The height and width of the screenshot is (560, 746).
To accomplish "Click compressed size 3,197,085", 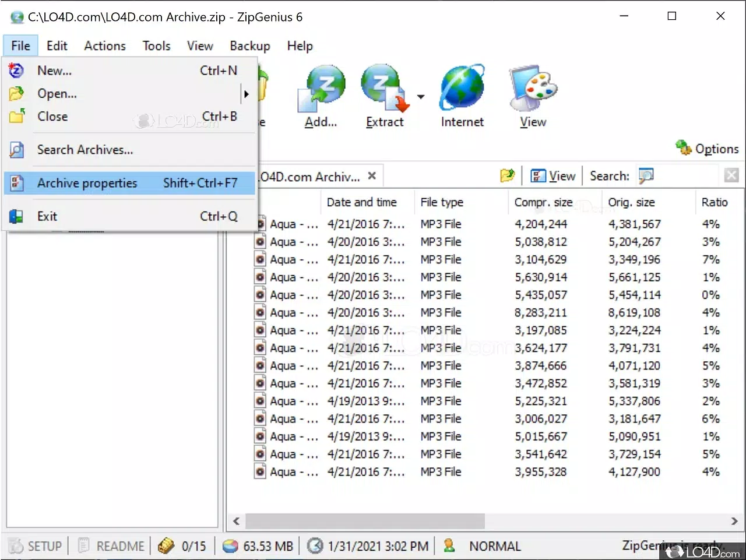I will [540, 330].
